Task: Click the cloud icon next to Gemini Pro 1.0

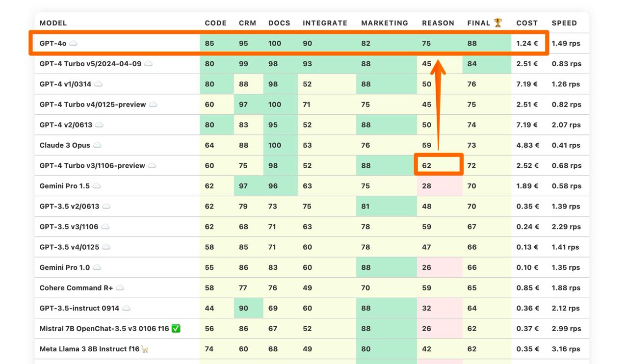Action: (97, 267)
